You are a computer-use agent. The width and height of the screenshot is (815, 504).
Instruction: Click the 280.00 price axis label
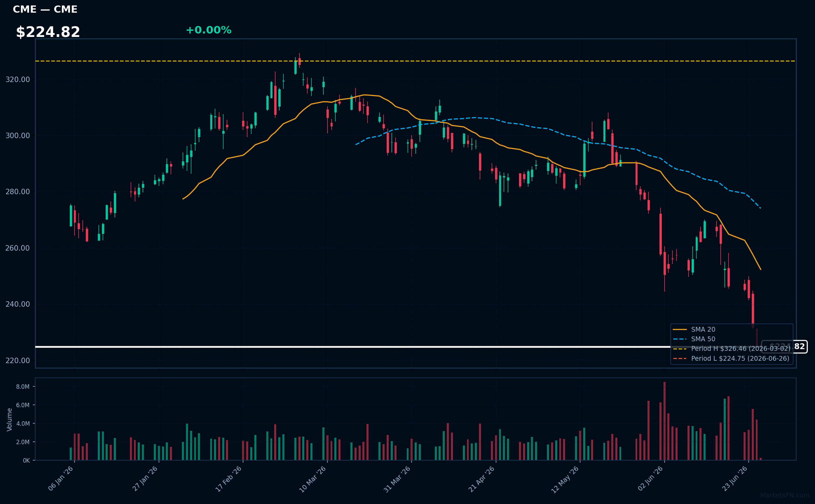pos(18,191)
